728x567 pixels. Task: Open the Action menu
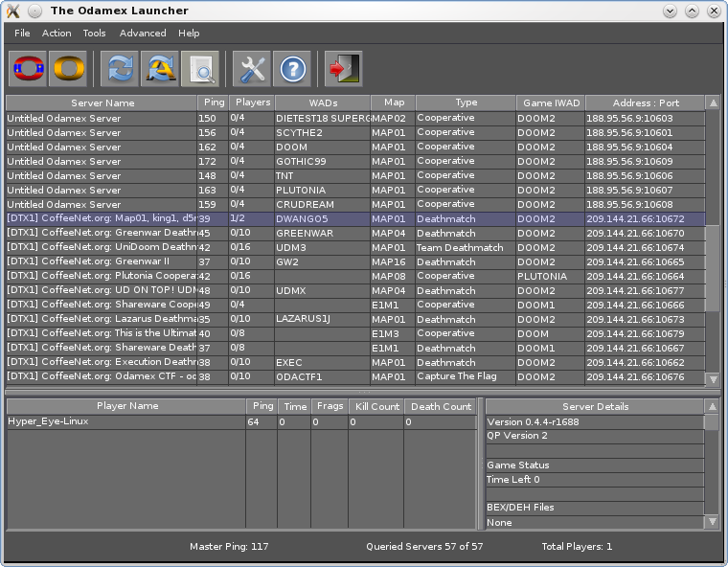coord(57,33)
